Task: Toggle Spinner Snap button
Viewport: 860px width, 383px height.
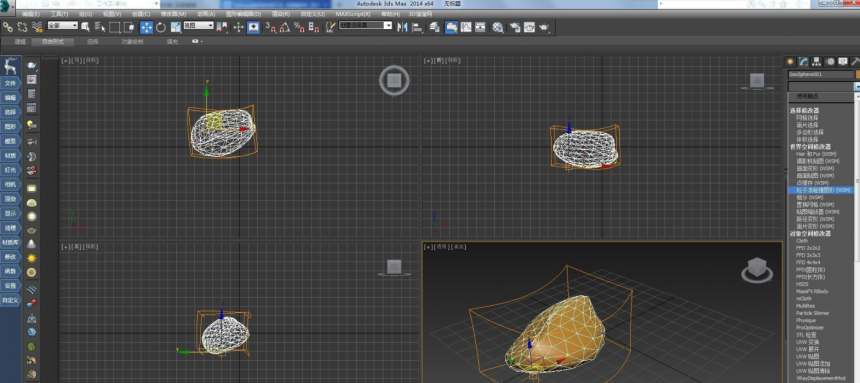Action: (314, 26)
